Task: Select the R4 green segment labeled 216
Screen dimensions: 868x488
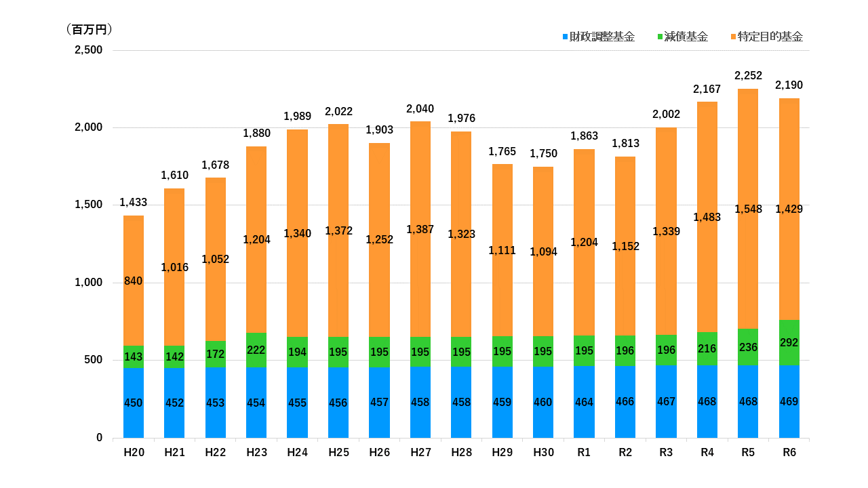Action: (x=707, y=348)
